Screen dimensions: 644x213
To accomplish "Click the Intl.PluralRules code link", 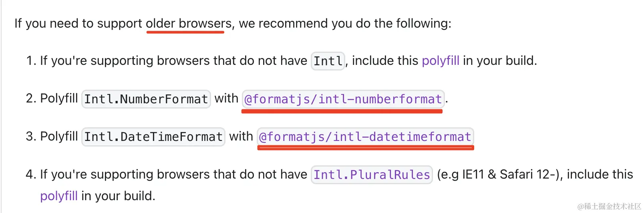I will tap(371, 175).
